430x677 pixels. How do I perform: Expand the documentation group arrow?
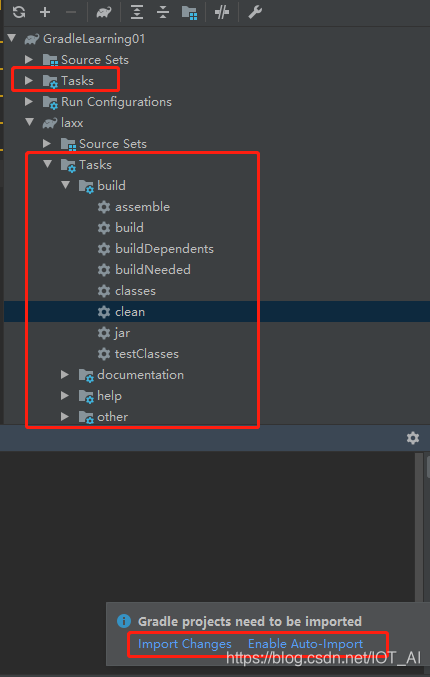(65, 375)
